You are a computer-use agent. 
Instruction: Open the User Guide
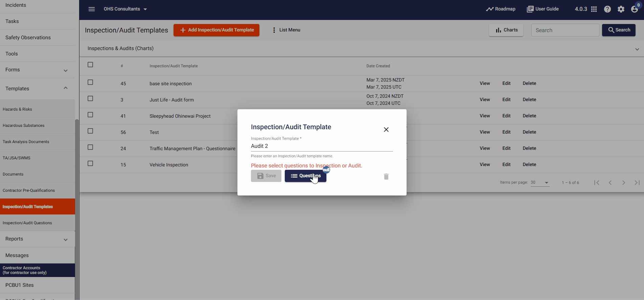click(543, 9)
